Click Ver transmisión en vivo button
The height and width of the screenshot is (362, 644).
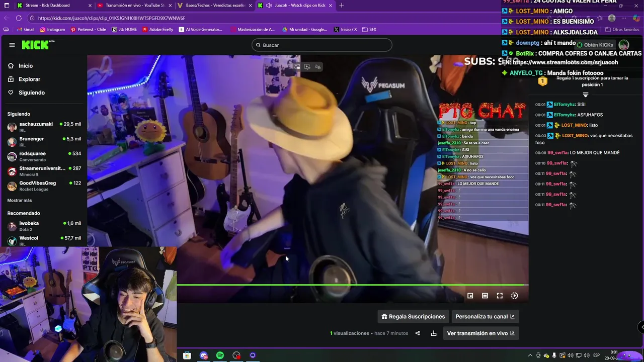[481, 333]
